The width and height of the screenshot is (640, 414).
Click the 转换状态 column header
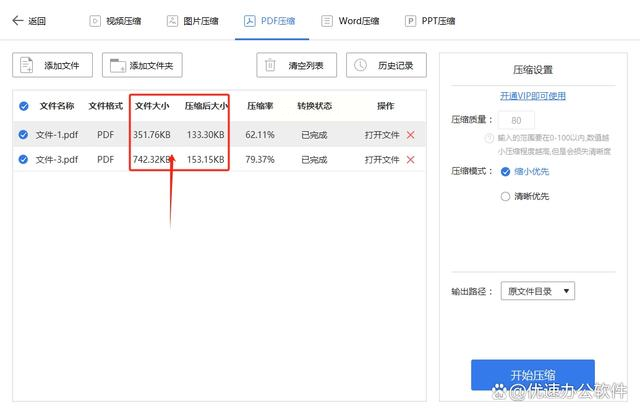pos(314,106)
